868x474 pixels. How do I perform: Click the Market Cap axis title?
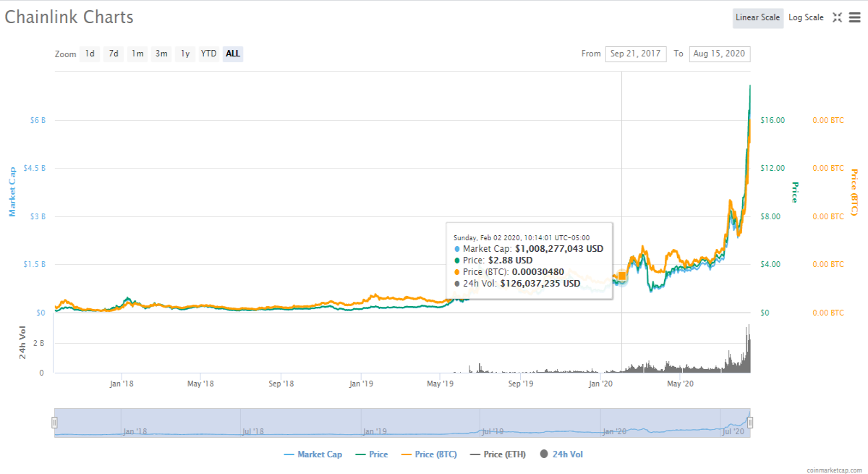[x=12, y=192]
